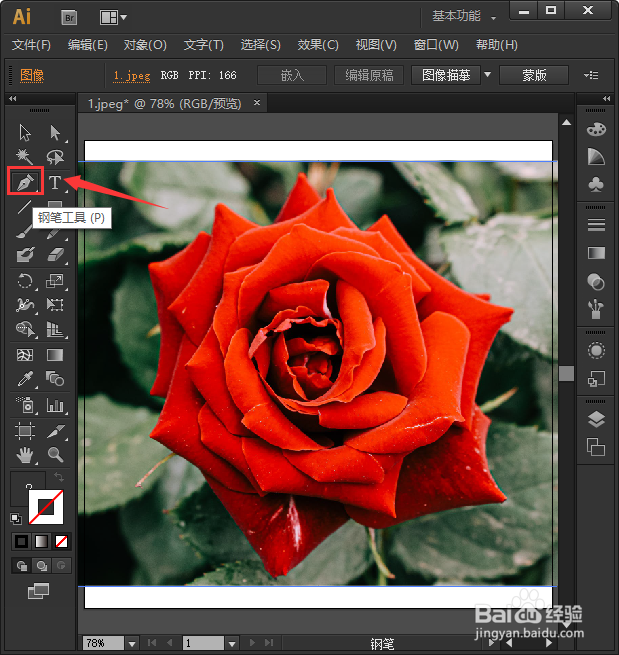The height and width of the screenshot is (655, 619).
Task: Set paint mode to None
Action: [x=61, y=541]
